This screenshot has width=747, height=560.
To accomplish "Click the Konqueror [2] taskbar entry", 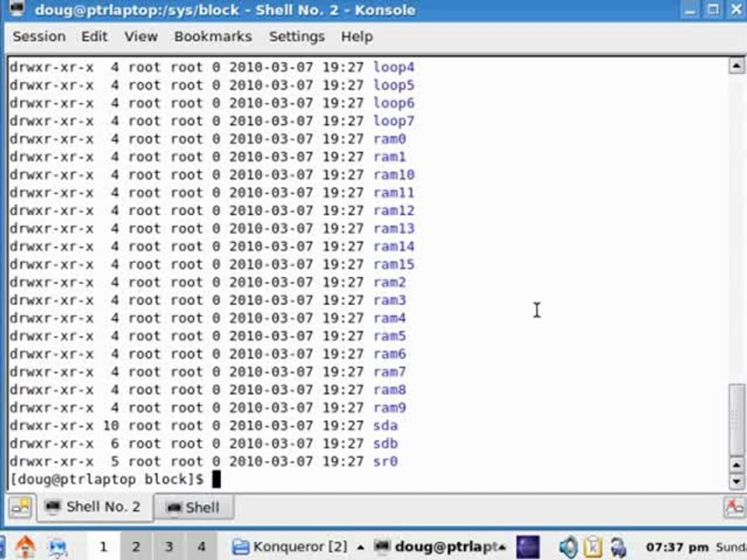I will coord(289,547).
